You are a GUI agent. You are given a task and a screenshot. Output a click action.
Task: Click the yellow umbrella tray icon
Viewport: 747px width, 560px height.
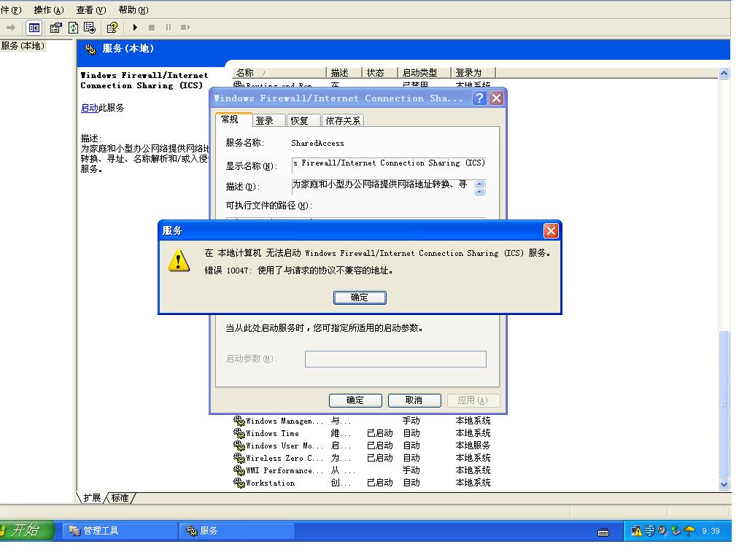pos(689,531)
